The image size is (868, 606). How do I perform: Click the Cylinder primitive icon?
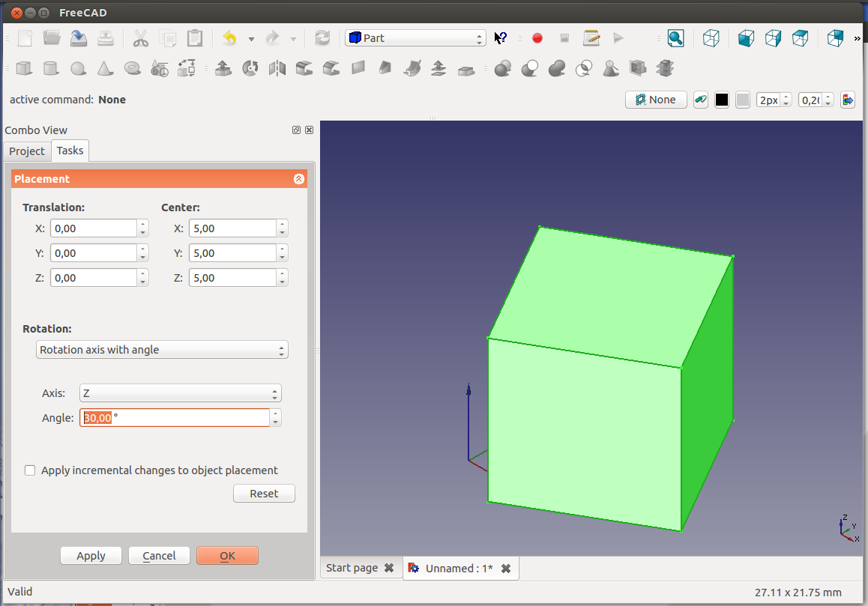click(x=50, y=69)
